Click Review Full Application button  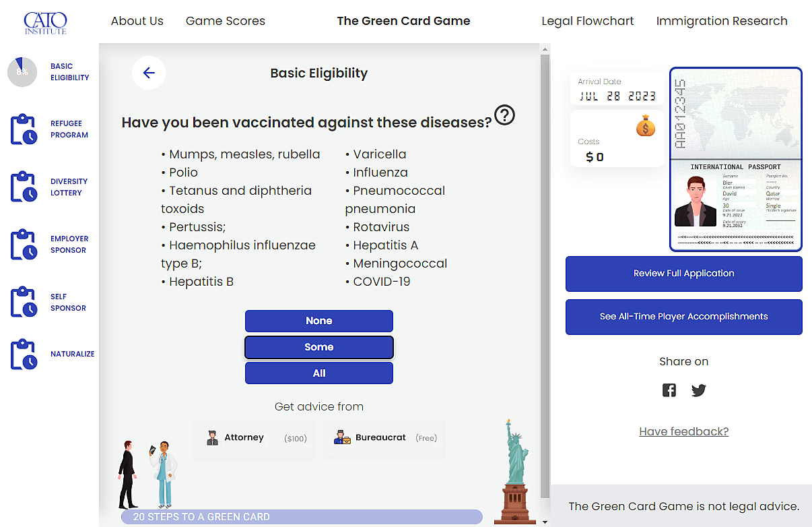pyautogui.click(x=683, y=274)
